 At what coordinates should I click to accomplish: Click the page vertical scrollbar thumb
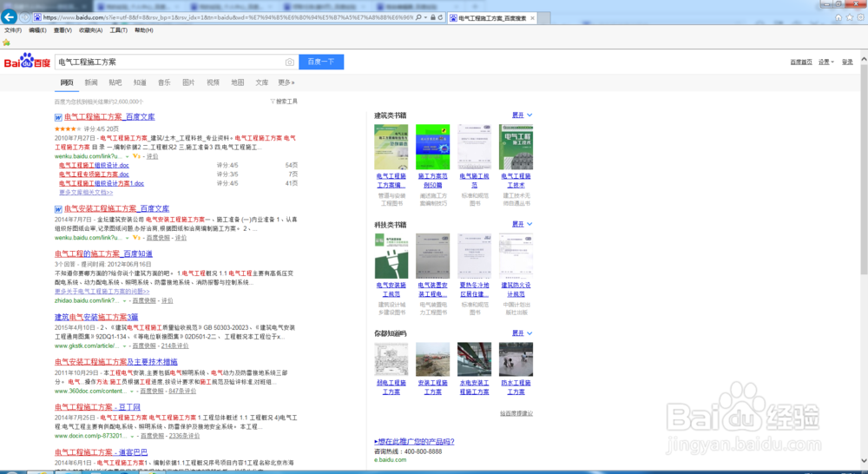[864, 168]
